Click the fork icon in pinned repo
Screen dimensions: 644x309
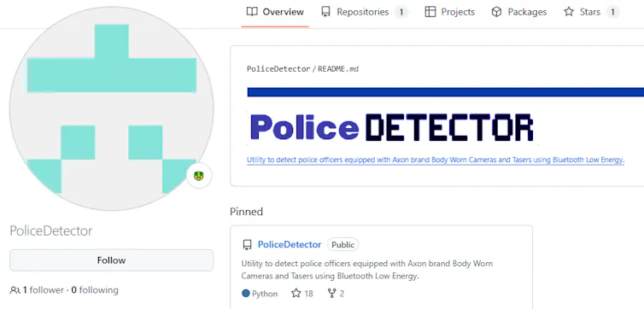pos(332,294)
